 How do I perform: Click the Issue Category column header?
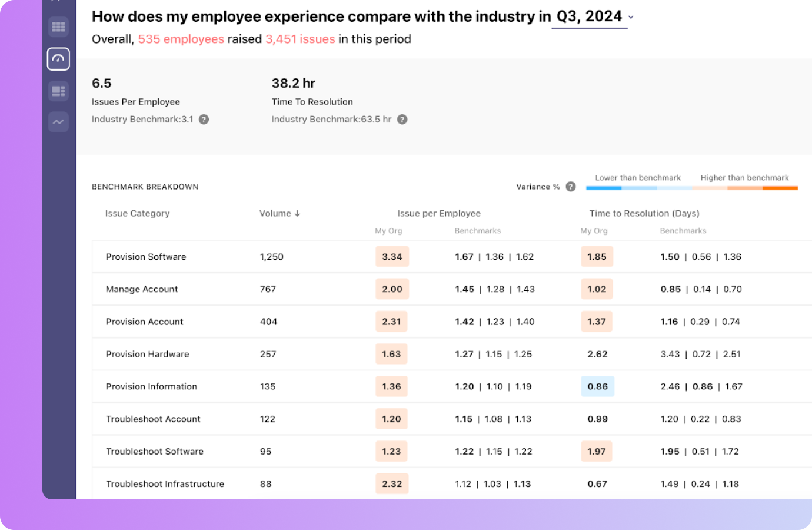click(137, 214)
